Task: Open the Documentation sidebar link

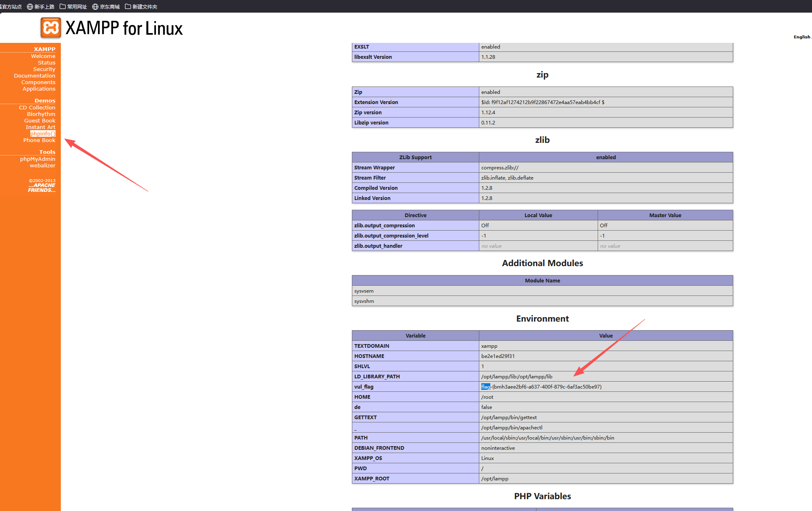Action: (35, 76)
